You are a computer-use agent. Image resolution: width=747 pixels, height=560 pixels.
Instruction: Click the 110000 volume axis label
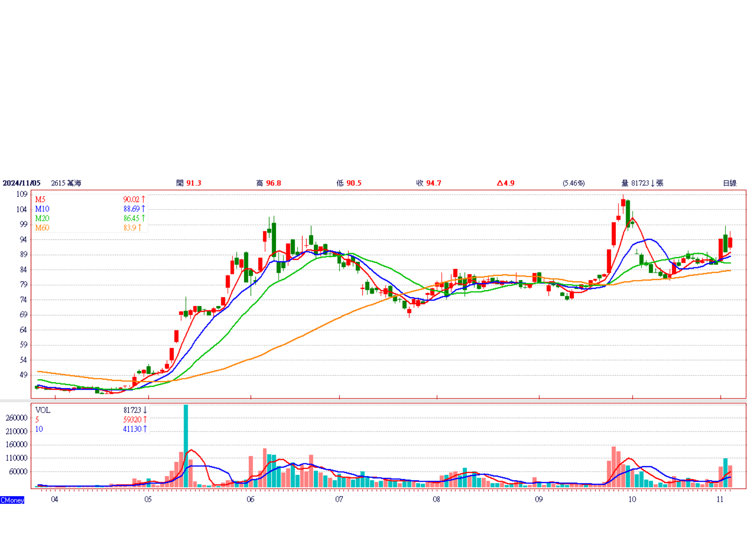click(16, 458)
